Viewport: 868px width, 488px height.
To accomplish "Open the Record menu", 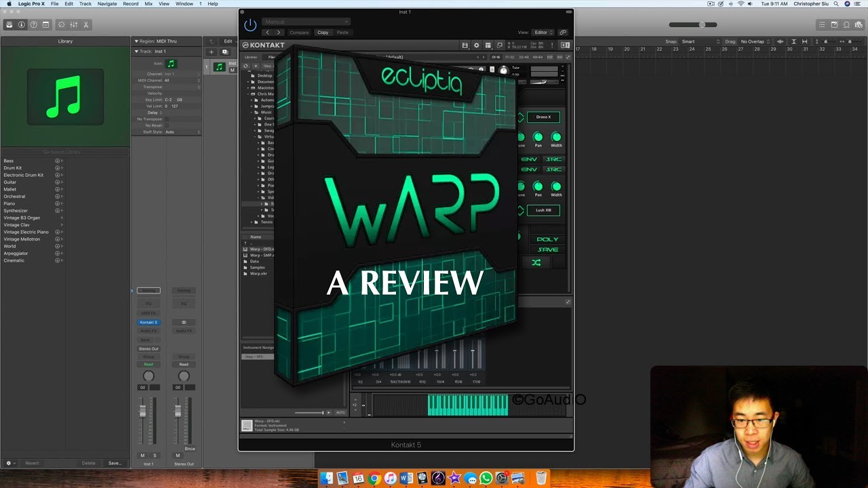I will [131, 3].
